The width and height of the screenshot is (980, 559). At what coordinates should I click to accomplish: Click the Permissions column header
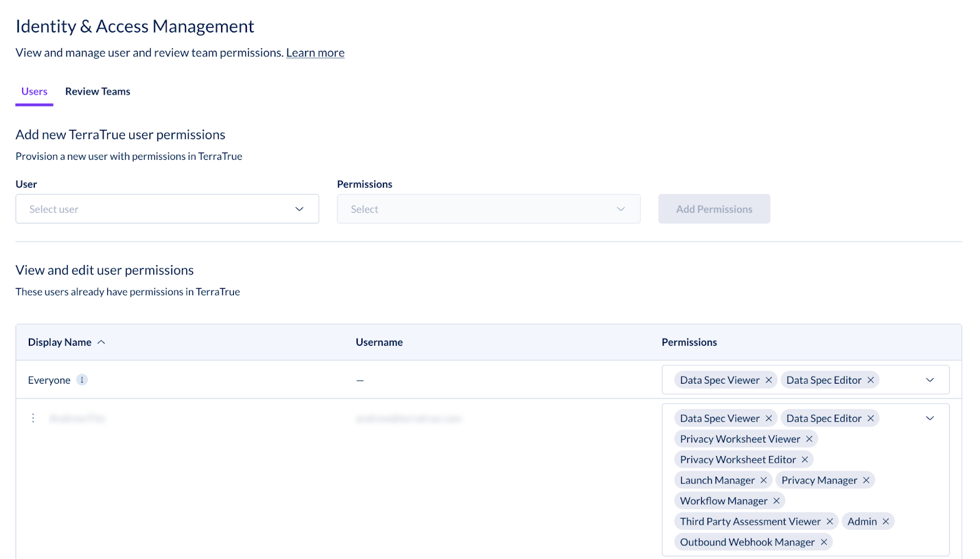coord(689,342)
